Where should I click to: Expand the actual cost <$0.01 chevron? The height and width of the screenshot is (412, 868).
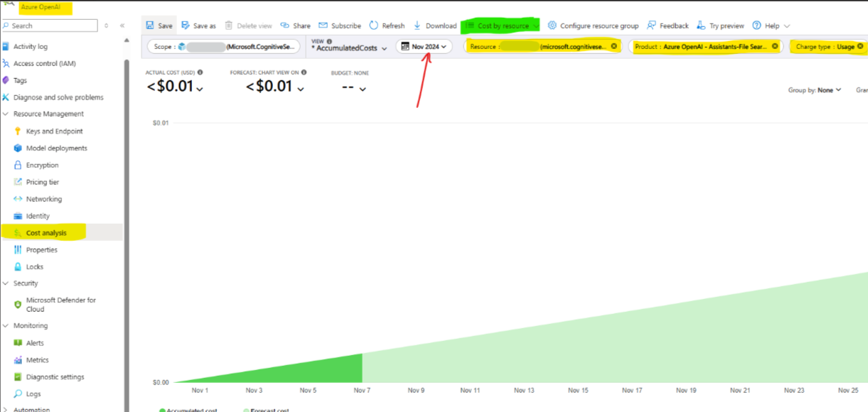tap(200, 89)
